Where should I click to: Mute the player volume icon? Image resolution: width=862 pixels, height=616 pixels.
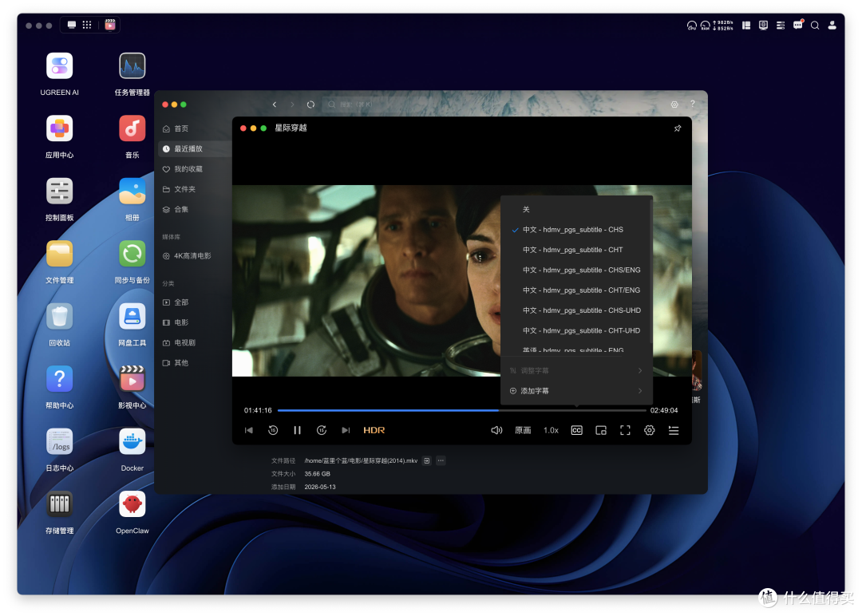point(496,430)
